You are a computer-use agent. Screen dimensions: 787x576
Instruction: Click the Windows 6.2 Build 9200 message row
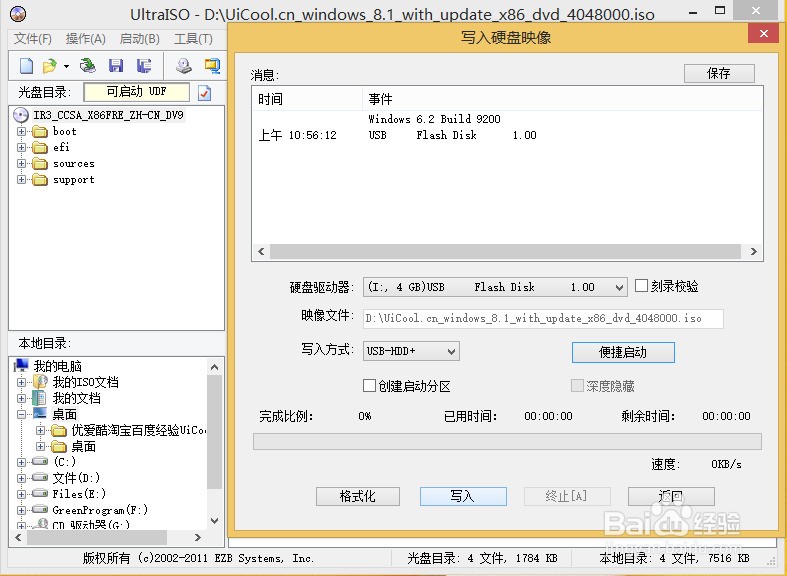435,119
